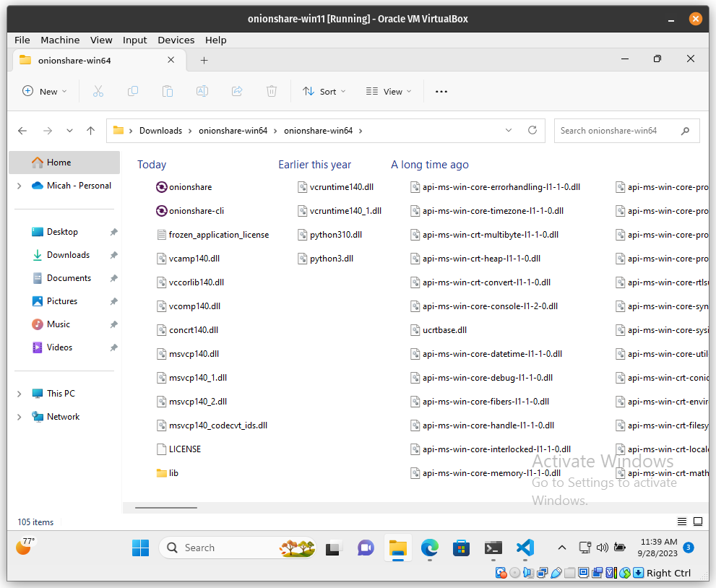Click the Paste icon in the toolbar

(168, 91)
